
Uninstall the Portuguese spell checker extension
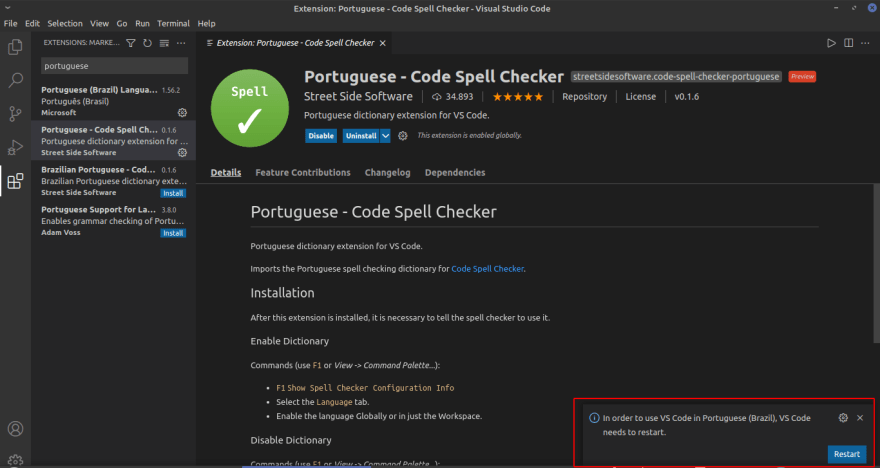(x=361, y=136)
